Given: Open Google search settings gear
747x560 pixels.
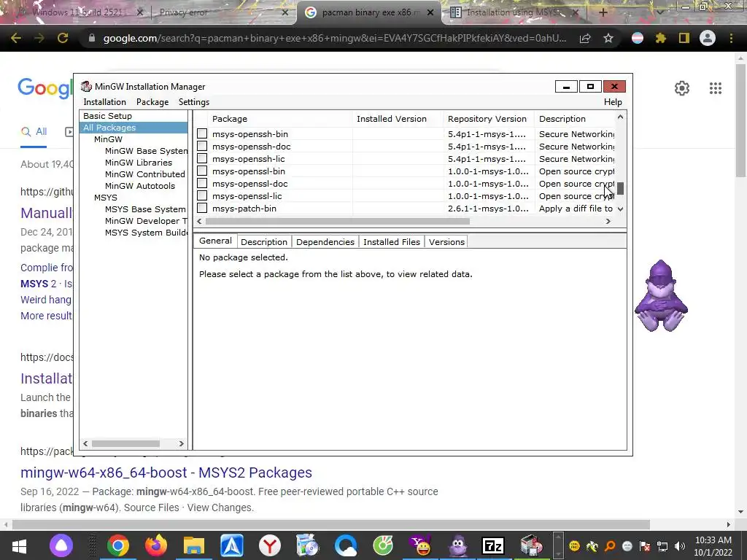Looking at the screenshot, I should coord(682,88).
